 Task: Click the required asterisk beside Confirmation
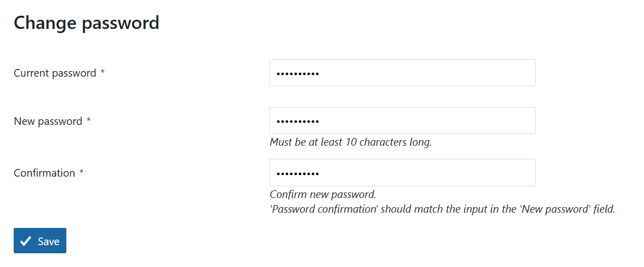[x=82, y=173]
